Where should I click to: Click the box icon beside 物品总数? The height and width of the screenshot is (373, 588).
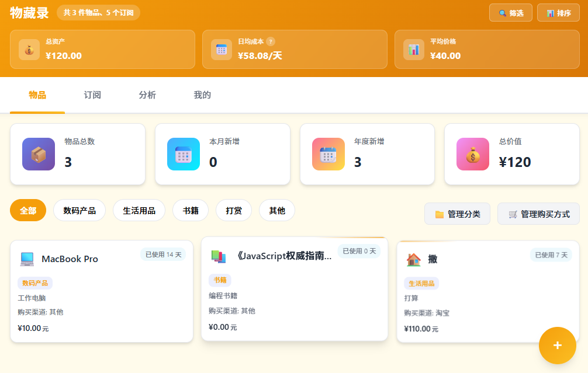coord(39,154)
